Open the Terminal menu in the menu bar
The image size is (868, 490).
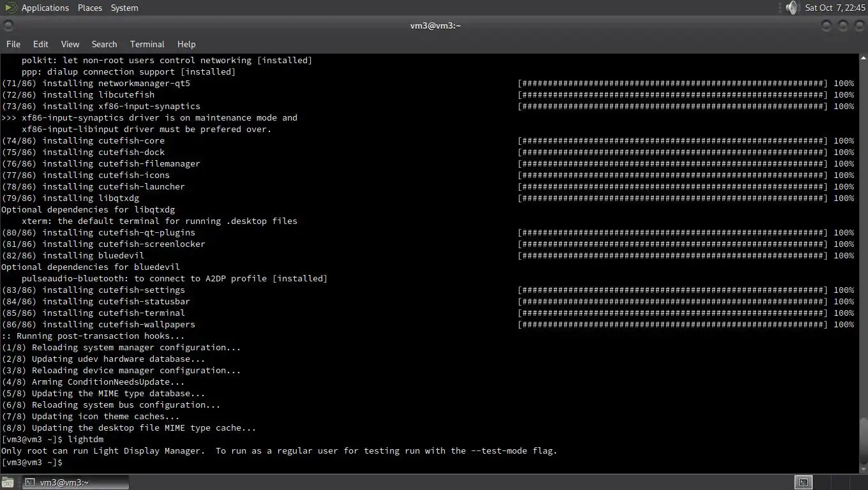[x=147, y=44]
